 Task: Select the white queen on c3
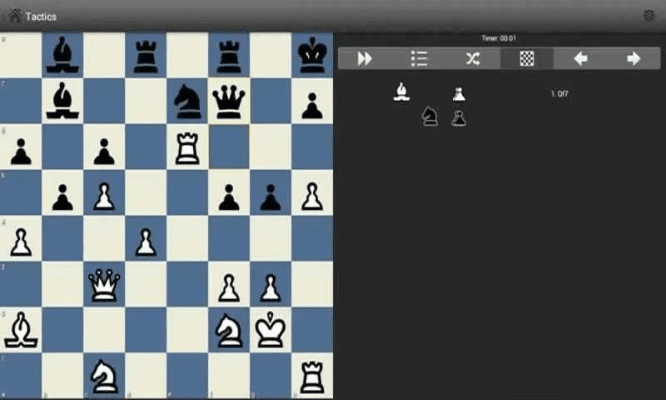click(104, 285)
